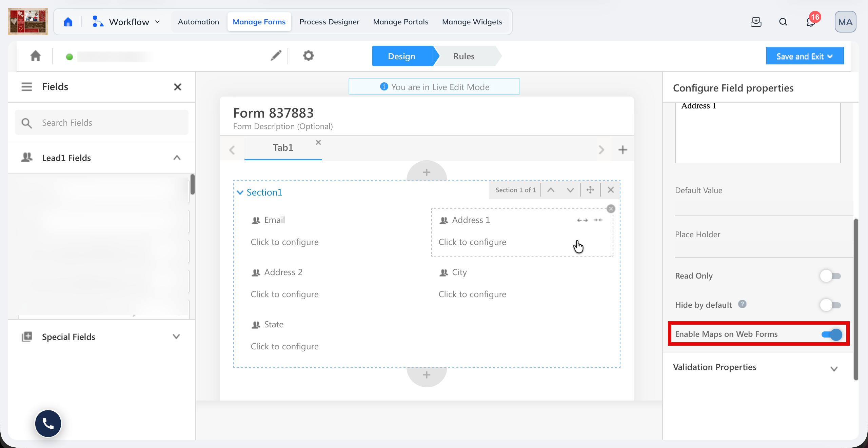Toggle the Read Only switch

(830, 276)
